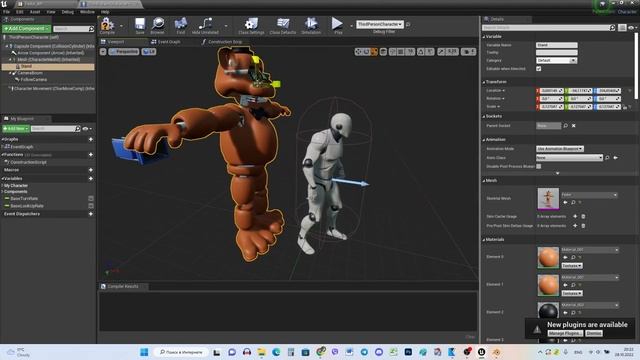Toggle the Hide Unrelated icon

205,24
